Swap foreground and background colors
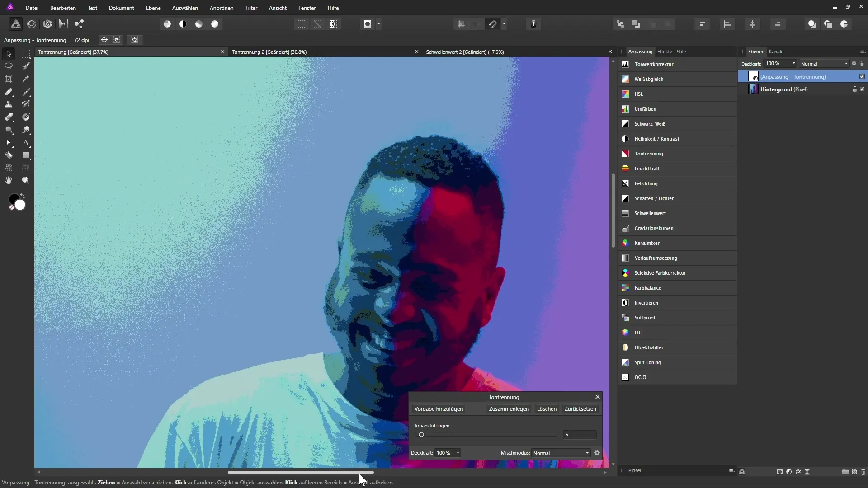 (23, 196)
